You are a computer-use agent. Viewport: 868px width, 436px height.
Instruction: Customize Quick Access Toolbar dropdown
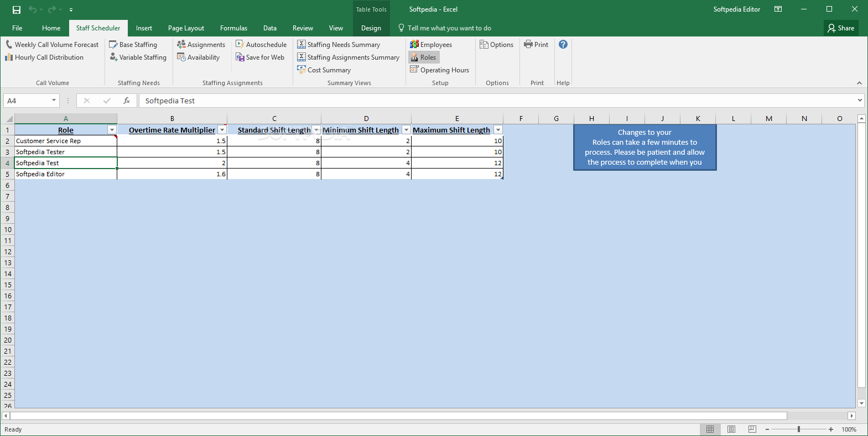click(x=71, y=9)
